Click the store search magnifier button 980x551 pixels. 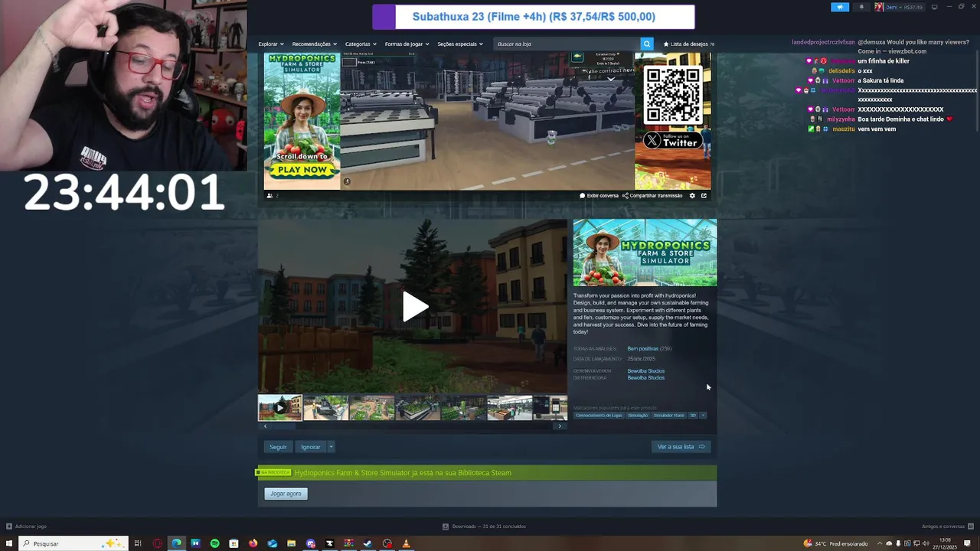[x=647, y=44]
